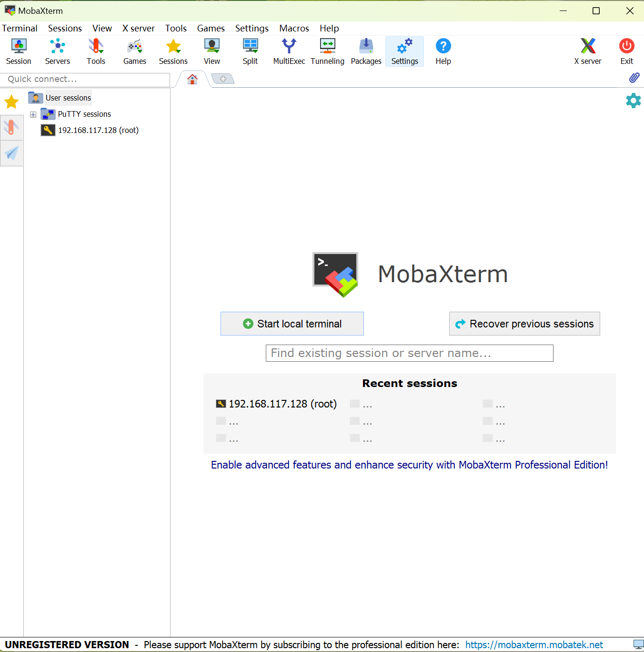Open the Tools menu

coord(176,28)
